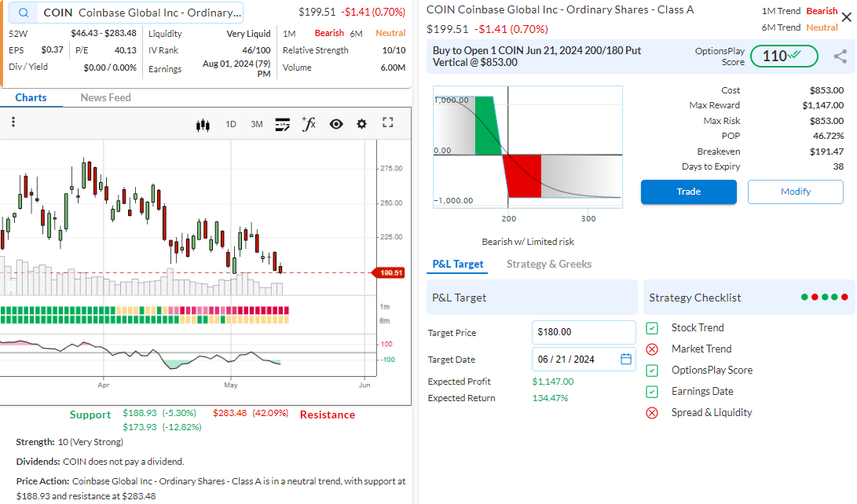The width and height of the screenshot is (857, 504).
Task: Click the OptionsPlay Score 110 badge
Action: (x=784, y=56)
